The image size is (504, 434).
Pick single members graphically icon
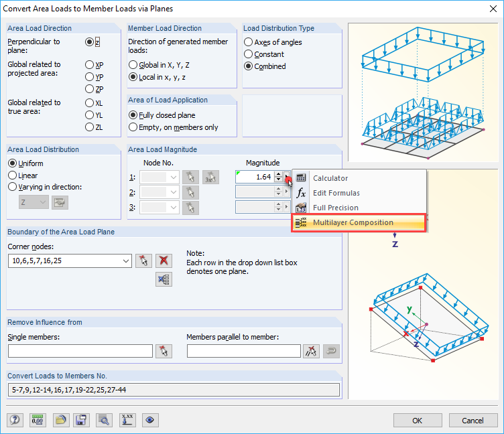click(164, 351)
